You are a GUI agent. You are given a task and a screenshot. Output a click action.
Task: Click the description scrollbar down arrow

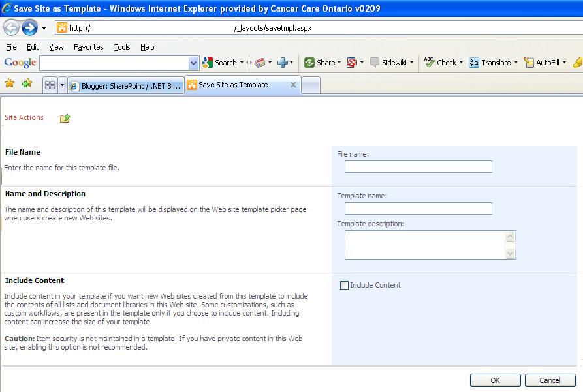(x=511, y=254)
